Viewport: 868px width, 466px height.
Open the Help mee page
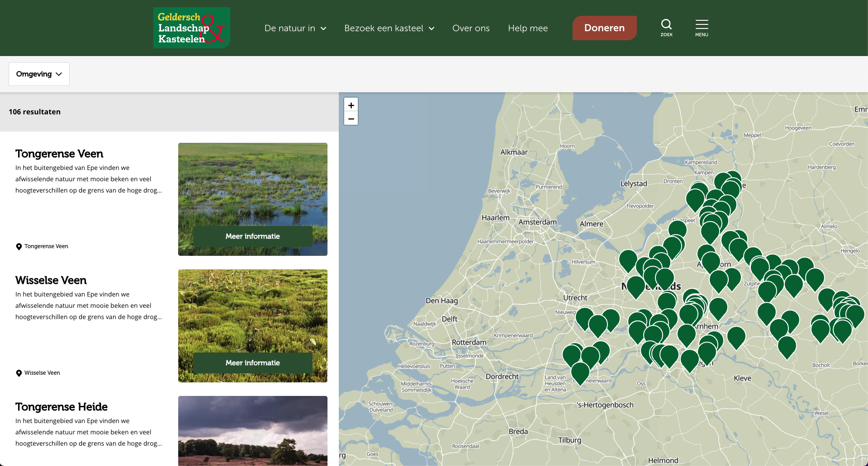point(528,28)
